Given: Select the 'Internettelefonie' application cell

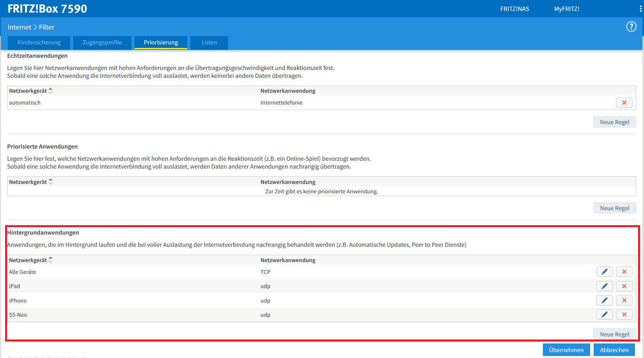Looking at the screenshot, I should pos(281,103).
